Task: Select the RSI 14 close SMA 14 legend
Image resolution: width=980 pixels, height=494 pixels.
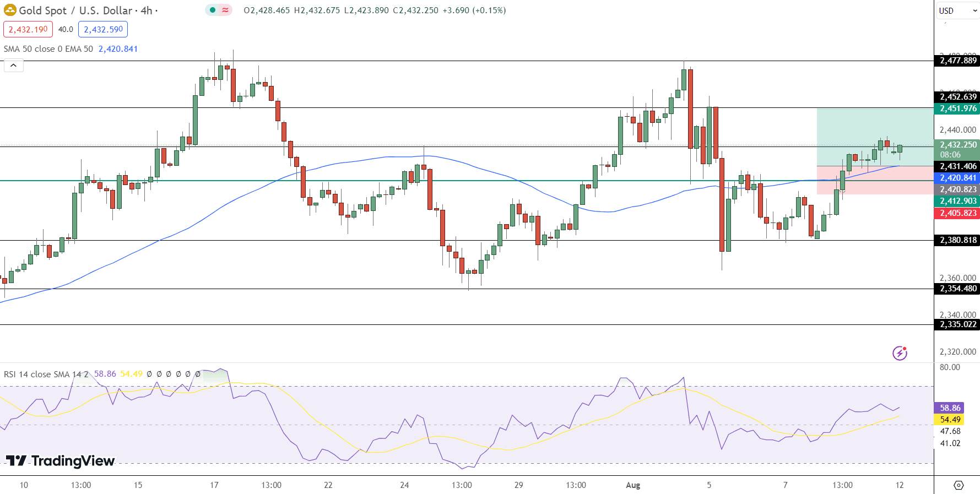Action: (46, 374)
